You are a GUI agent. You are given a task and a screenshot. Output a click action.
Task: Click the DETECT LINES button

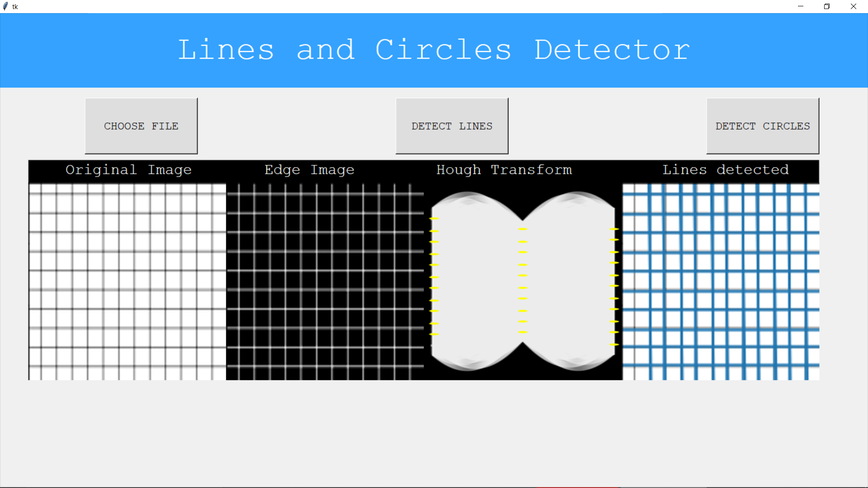[x=452, y=126]
